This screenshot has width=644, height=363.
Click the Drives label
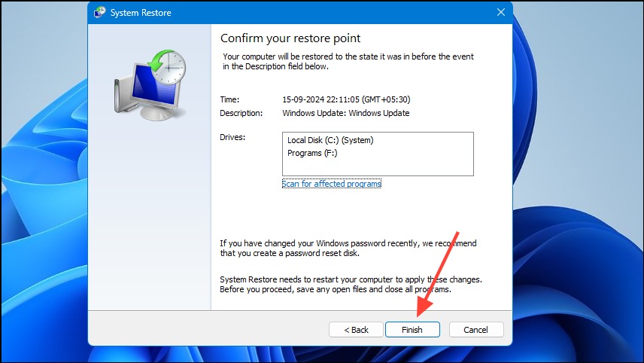[232, 137]
